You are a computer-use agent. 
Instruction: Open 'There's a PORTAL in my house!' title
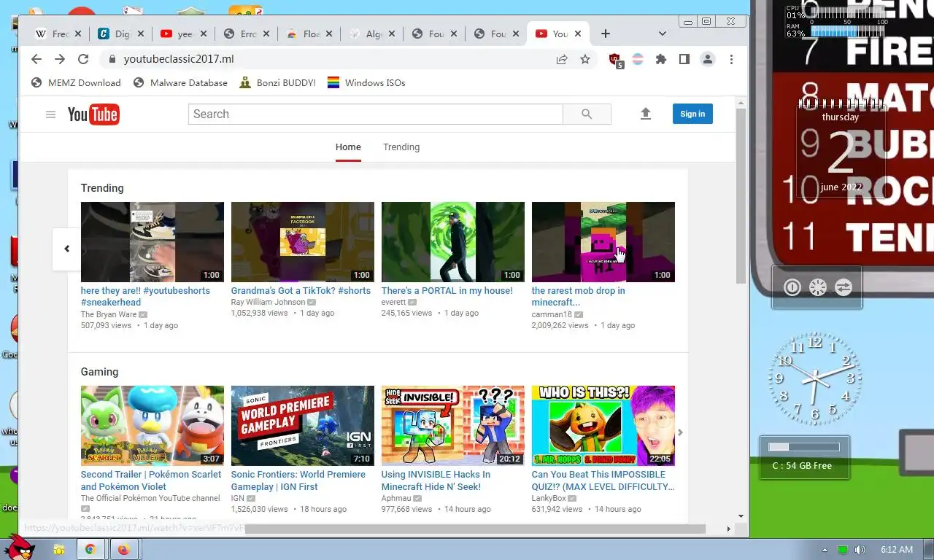(447, 291)
